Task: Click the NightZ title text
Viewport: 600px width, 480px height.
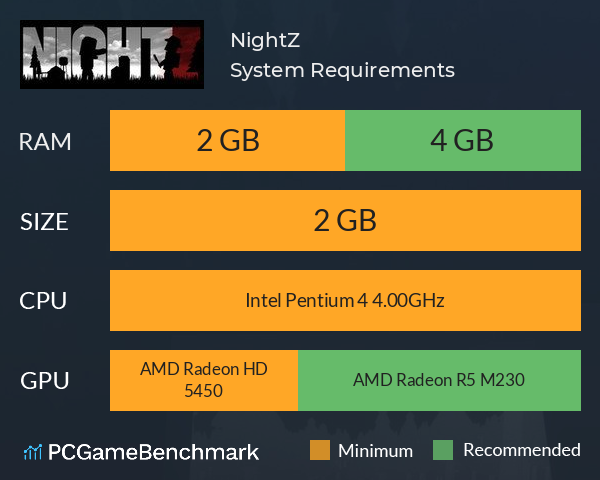Action: (265, 40)
